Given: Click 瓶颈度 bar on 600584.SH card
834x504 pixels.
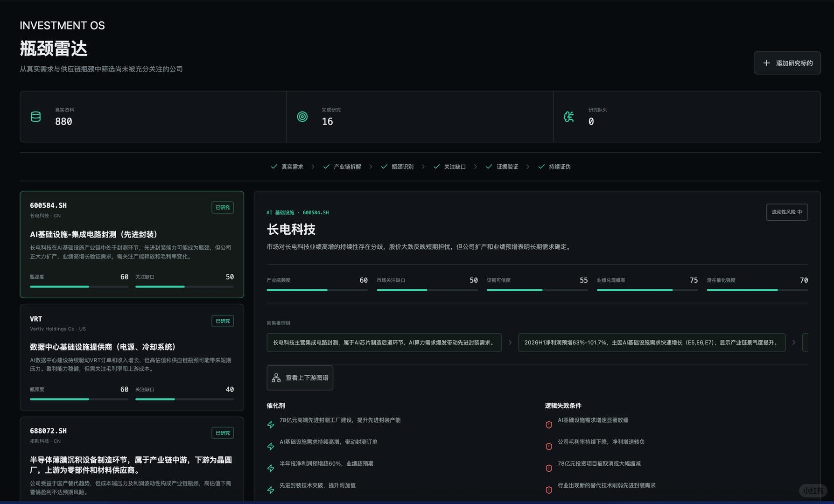Looking at the screenshot, I should coord(79,287).
